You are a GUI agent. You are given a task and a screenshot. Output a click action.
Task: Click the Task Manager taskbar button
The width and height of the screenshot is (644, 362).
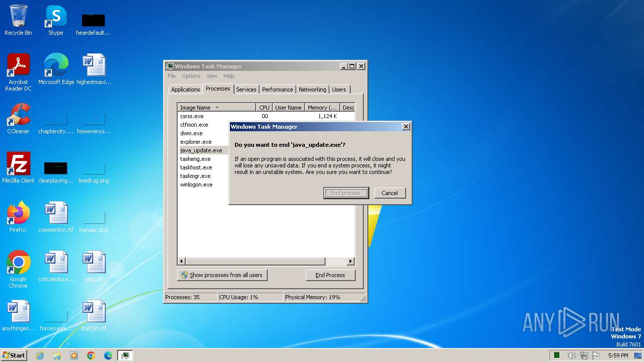125,355
